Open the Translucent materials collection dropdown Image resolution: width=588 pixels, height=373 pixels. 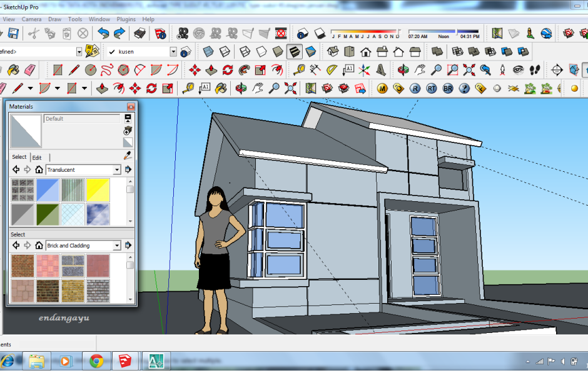(117, 169)
